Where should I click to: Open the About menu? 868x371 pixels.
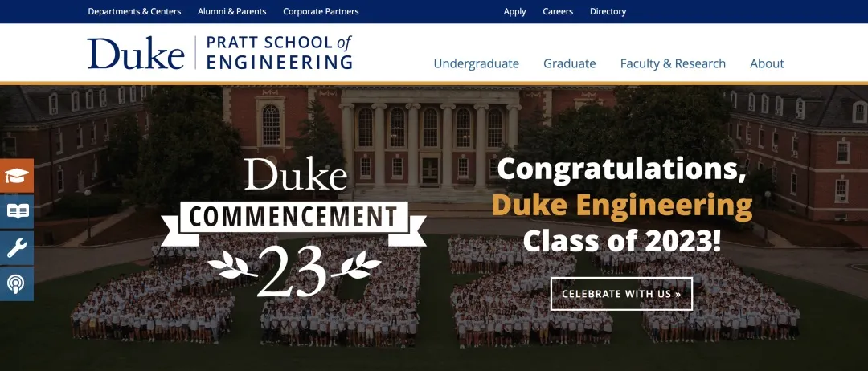(x=767, y=63)
